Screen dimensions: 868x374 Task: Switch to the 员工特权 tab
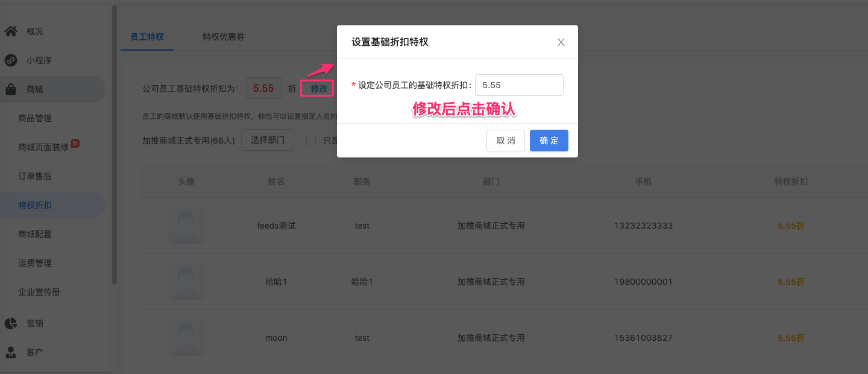point(147,37)
